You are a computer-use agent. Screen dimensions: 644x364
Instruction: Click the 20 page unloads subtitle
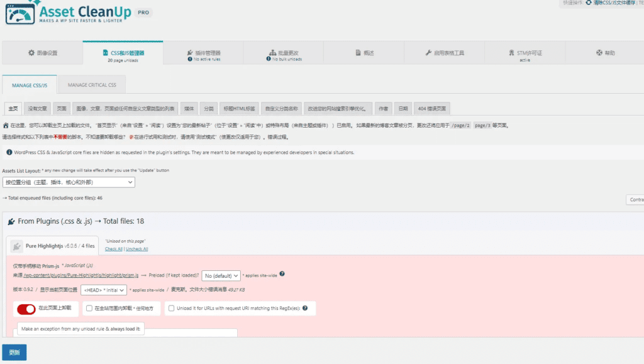click(123, 60)
